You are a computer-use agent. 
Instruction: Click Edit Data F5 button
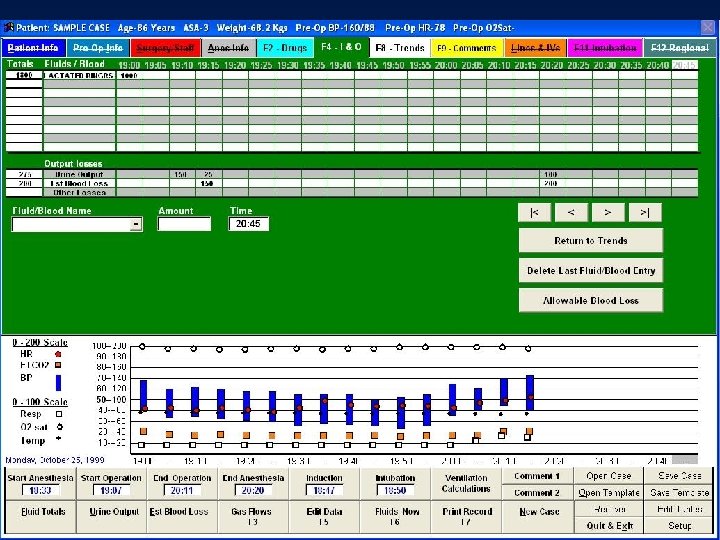(324, 517)
